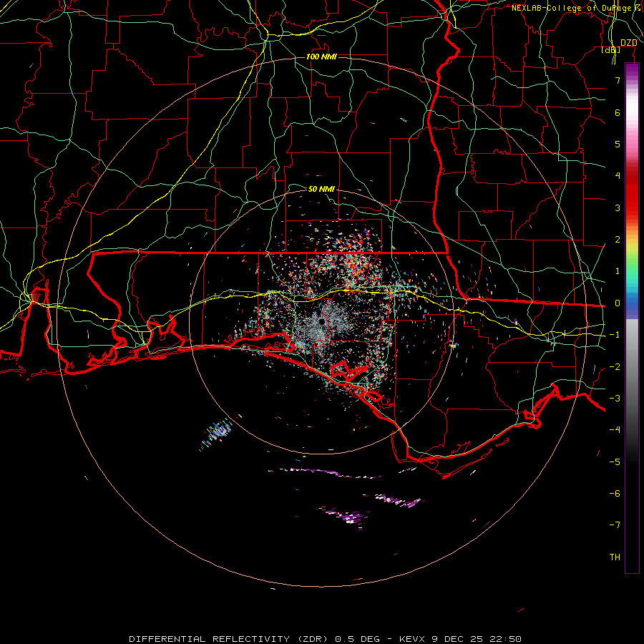This screenshot has height=644, width=644.
Task: Click the "KEVX" station ID in caption
Action: pyautogui.click(x=413, y=639)
